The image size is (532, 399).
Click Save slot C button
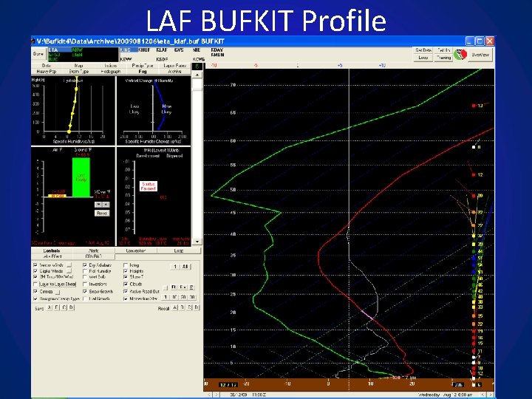[x=64, y=307]
